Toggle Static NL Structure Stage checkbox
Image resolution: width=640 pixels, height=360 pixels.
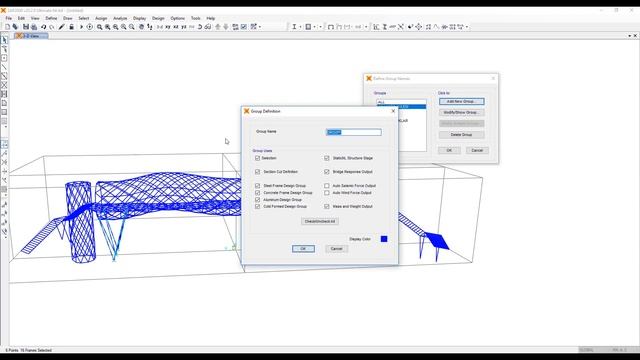(327, 158)
